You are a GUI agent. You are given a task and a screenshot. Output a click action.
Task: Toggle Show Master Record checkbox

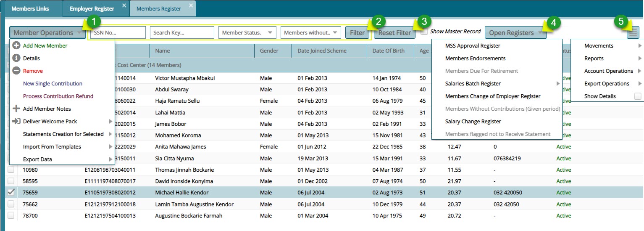click(x=424, y=32)
